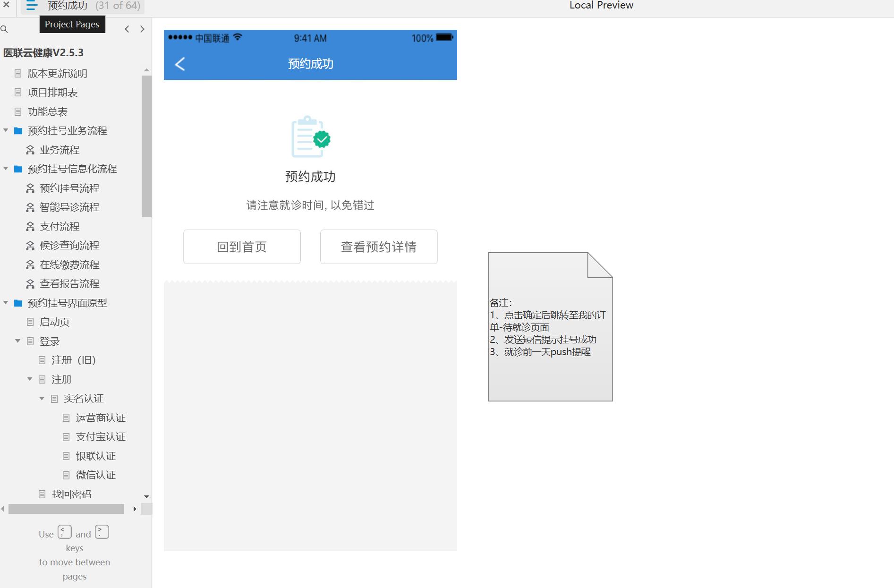Click the 预约挂号信息化流程 folder icon
Image resolution: width=894 pixels, height=588 pixels.
tap(18, 169)
